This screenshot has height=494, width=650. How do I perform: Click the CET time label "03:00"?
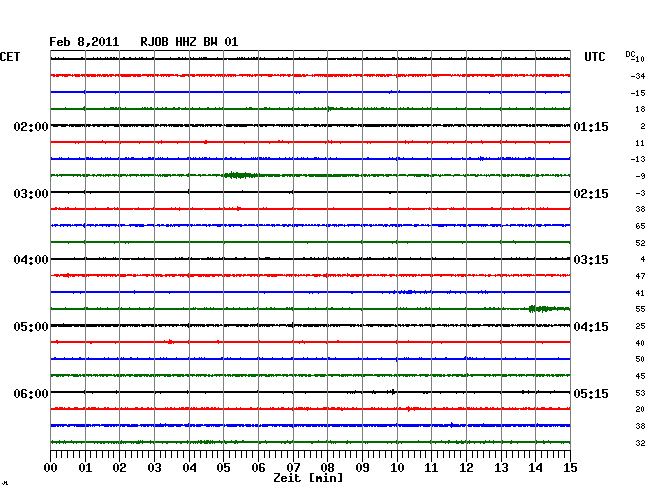(x=31, y=194)
